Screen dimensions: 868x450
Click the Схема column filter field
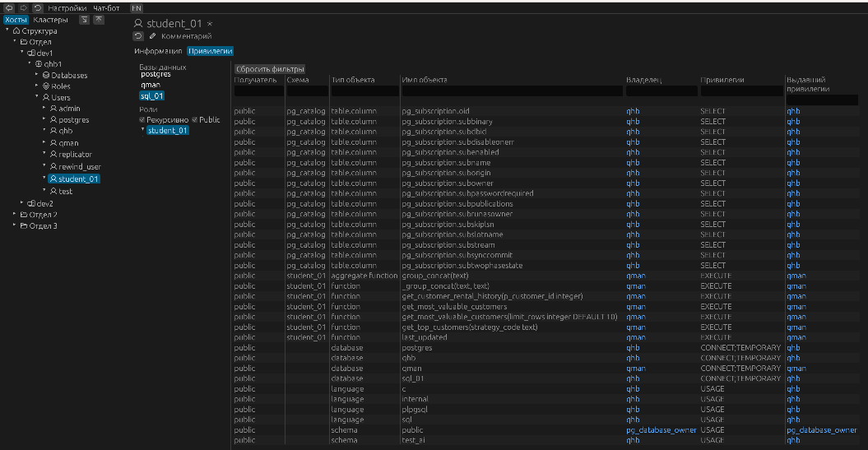point(307,91)
